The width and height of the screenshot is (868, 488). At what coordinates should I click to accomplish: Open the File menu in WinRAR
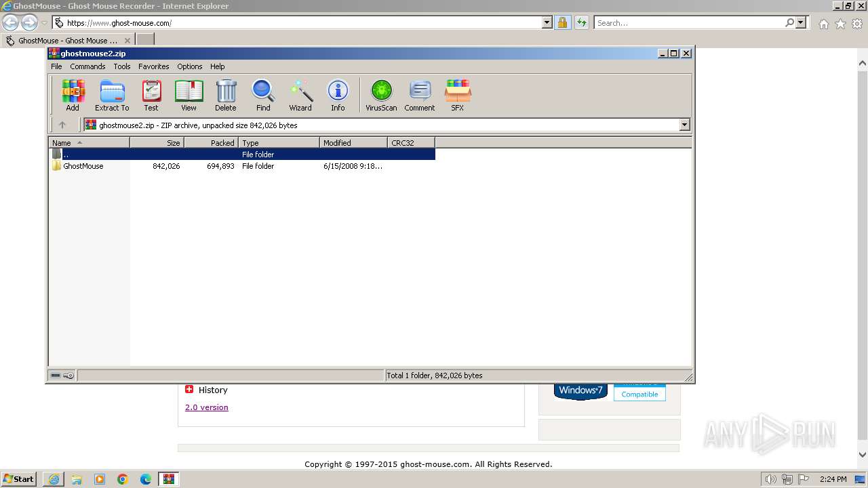(x=56, y=66)
